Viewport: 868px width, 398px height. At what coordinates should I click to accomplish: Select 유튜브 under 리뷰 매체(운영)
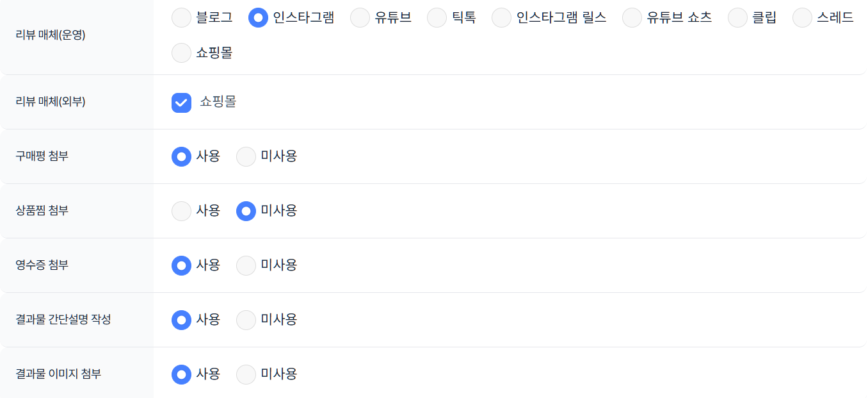[x=359, y=17]
